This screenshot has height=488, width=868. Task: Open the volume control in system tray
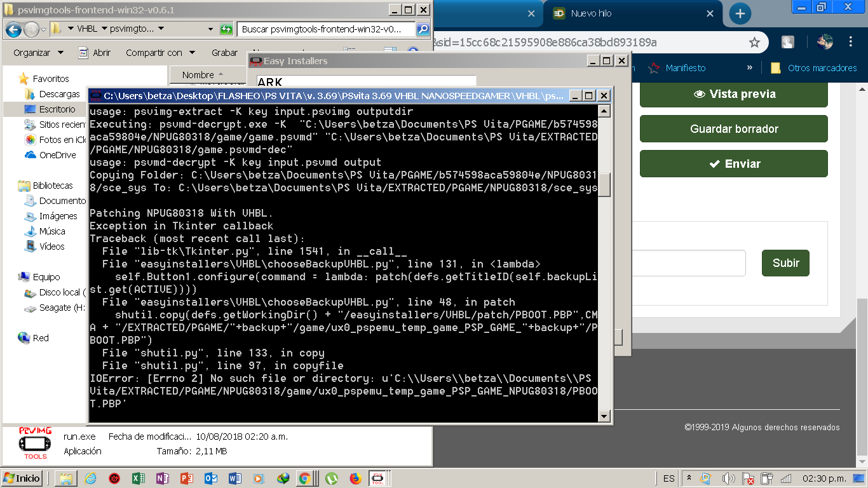pos(729,478)
